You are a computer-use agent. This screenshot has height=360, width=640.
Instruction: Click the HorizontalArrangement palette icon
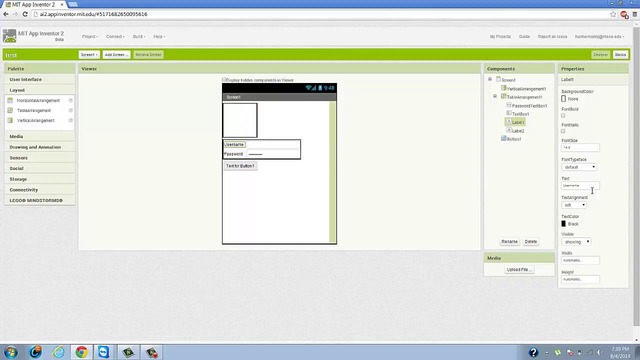pos(10,100)
